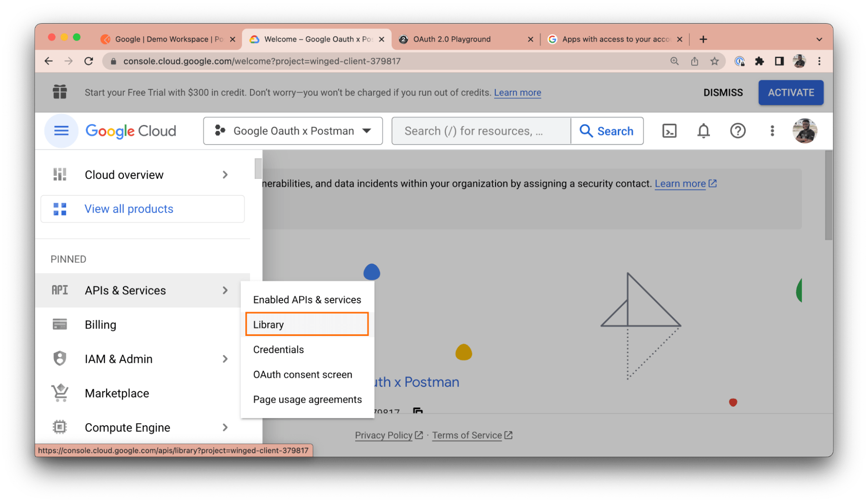Open the Marketplace menu item

142,393
